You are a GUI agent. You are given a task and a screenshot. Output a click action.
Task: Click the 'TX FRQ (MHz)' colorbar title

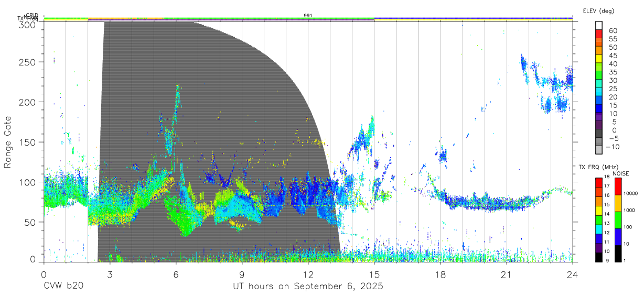598,167
